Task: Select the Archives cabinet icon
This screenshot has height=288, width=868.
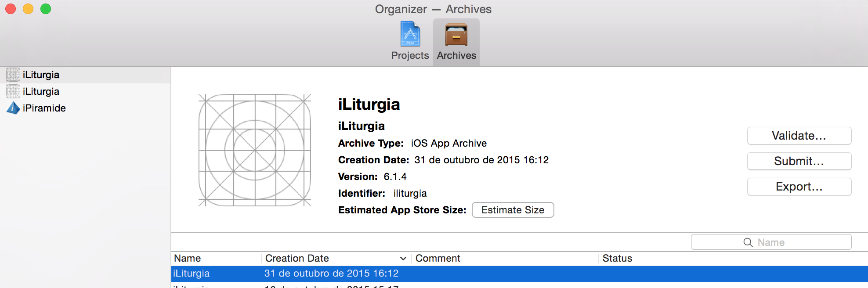Action: 456,34
